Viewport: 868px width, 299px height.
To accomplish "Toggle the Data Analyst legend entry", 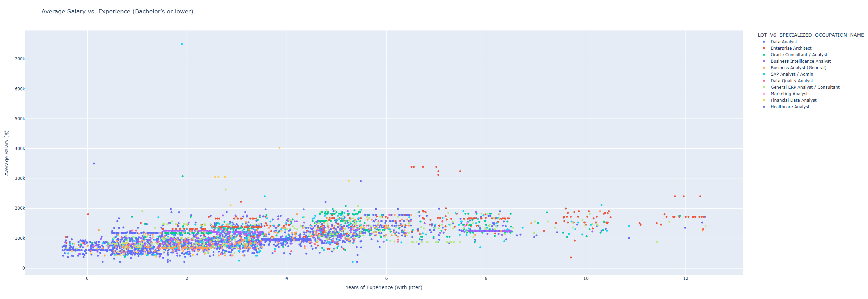I will (x=784, y=42).
